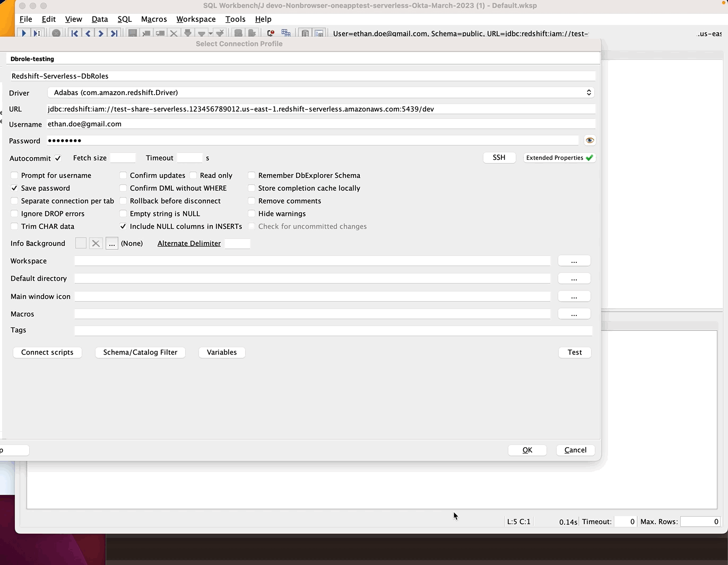Go to previous row toolbar icon
Screen dimensions: 728x565
click(88, 33)
